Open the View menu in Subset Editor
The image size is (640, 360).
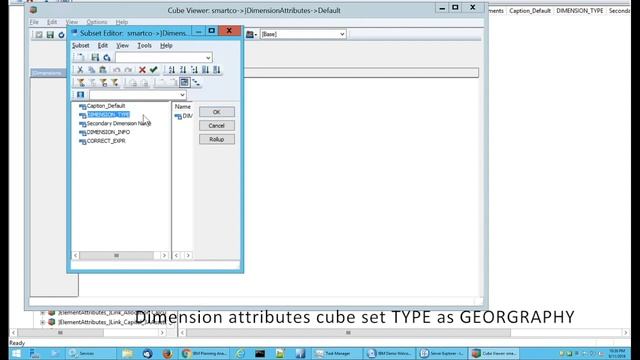point(122,45)
